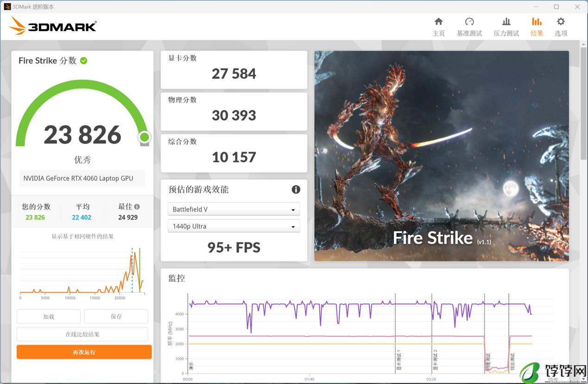Click 您的分数 value 23 826
Screen dimensions: 588x384
35,218
